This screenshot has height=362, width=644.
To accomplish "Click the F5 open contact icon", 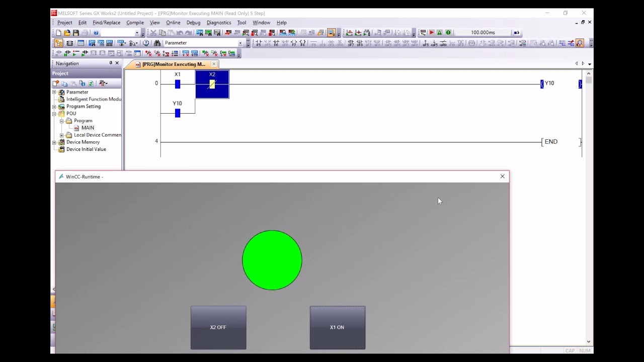I will [x=259, y=43].
